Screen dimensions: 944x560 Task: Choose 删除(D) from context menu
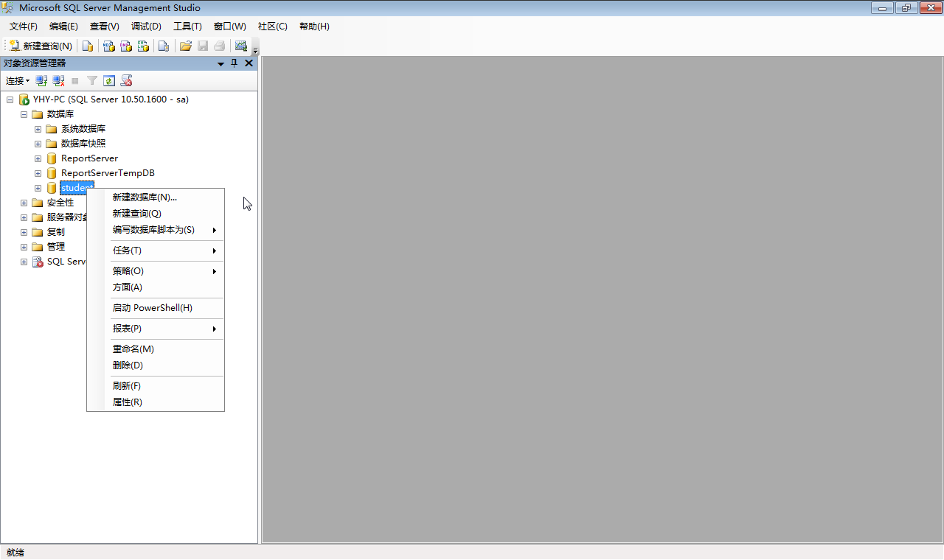click(x=156, y=365)
